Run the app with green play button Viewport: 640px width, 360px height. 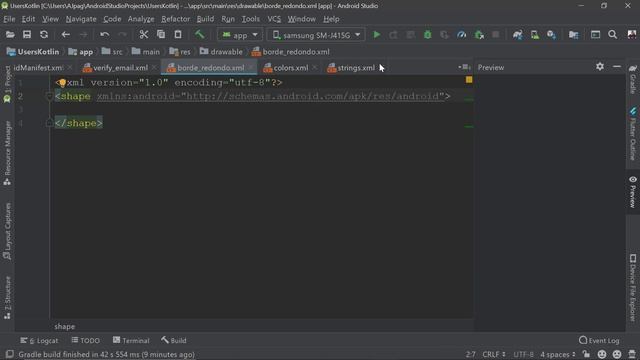coord(377,35)
